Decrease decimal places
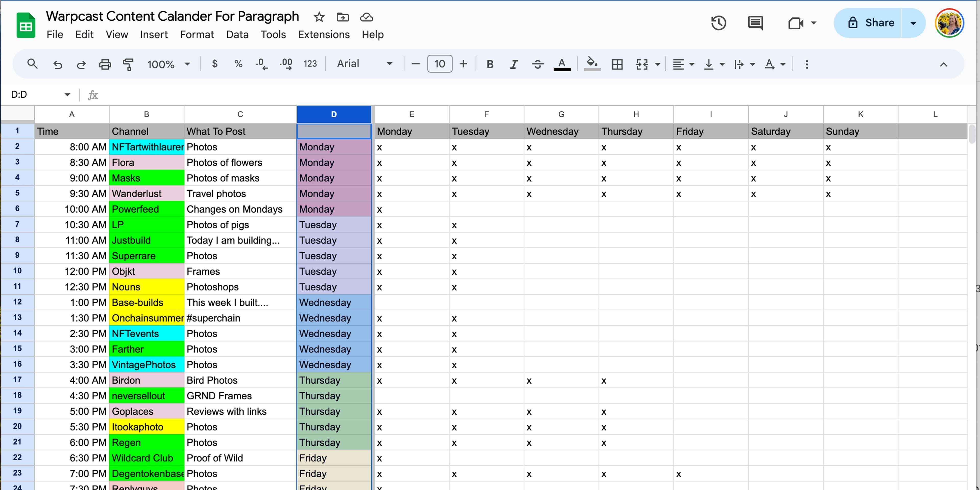The image size is (980, 490). [x=262, y=64]
